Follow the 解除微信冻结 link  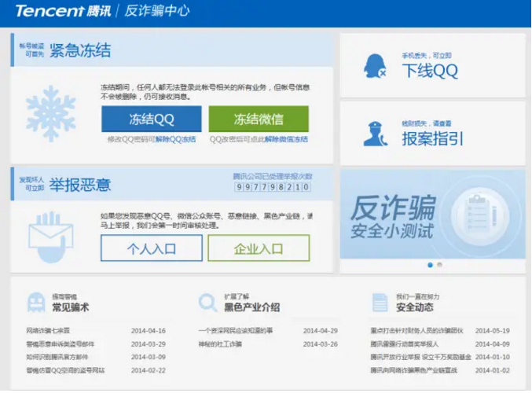pos(286,139)
